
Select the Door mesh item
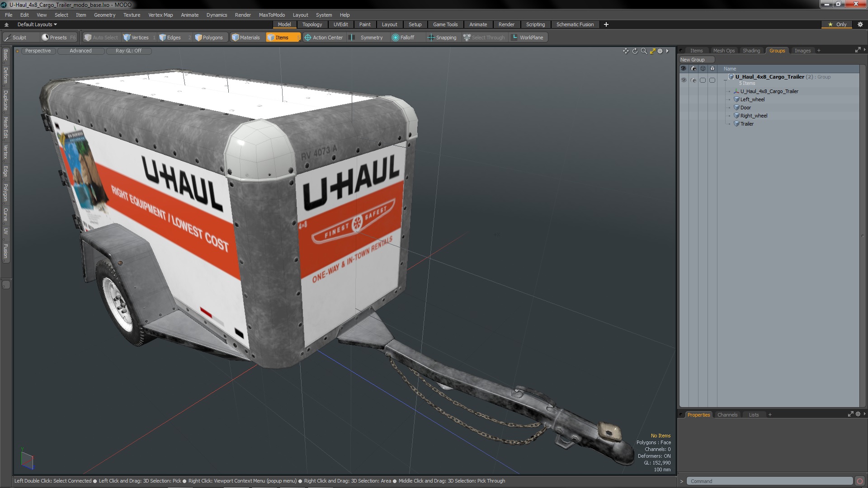point(745,108)
